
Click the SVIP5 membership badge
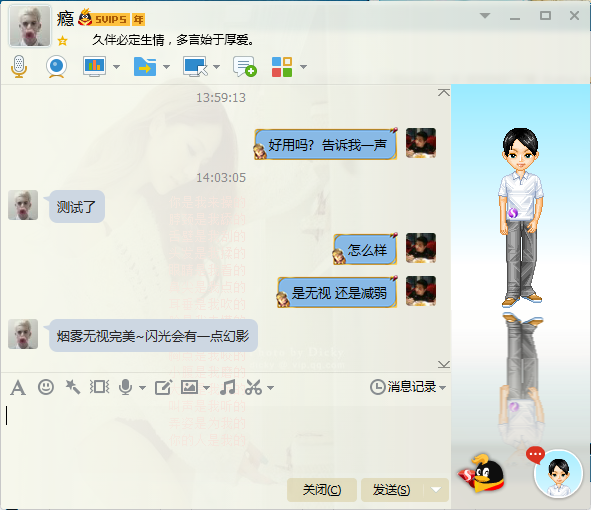104,18
